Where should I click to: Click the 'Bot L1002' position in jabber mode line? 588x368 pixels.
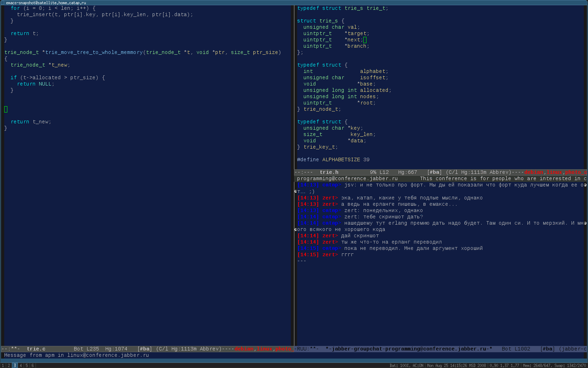click(x=516, y=349)
